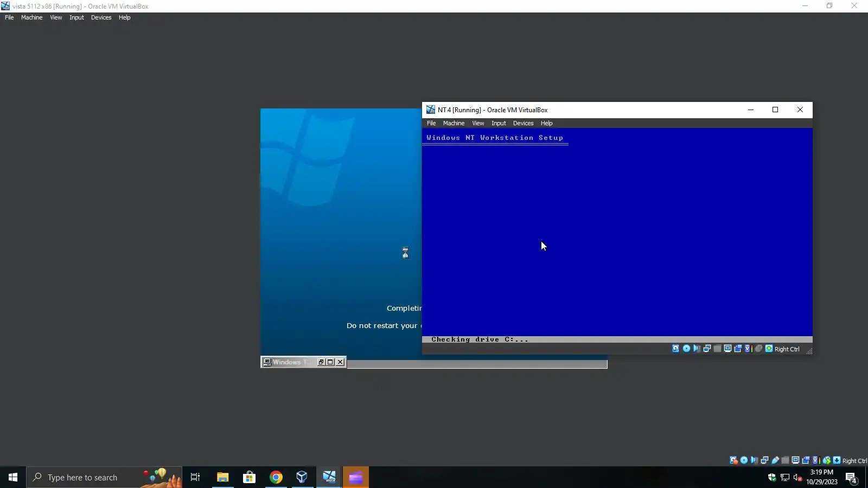Click the vista VirtualBox title bar icon
Image resolution: width=868 pixels, height=488 pixels.
pyautogui.click(x=5, y=6)
